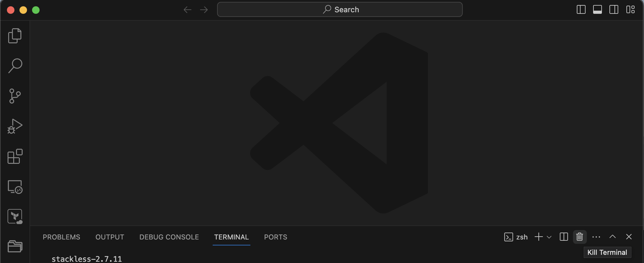Open the Extensions view
Screen dimensions: 644x263
click(15, 156)
